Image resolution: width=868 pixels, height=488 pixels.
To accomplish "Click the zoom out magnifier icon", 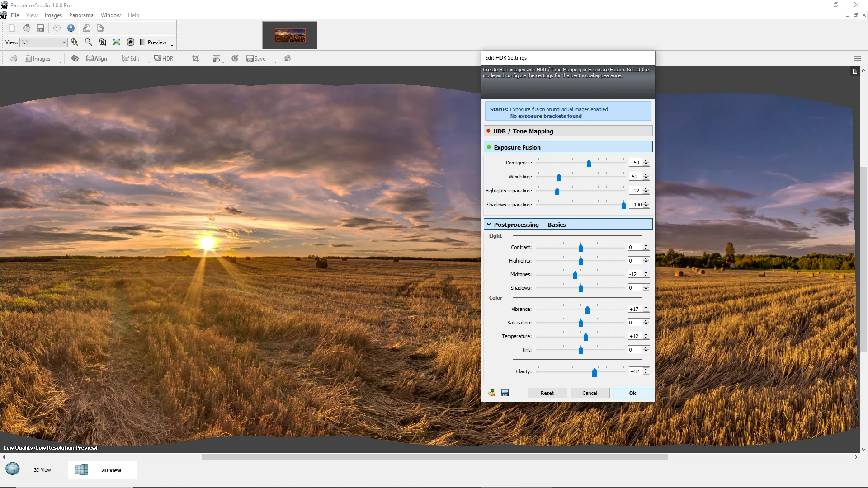I will click(x=89, y=42).
